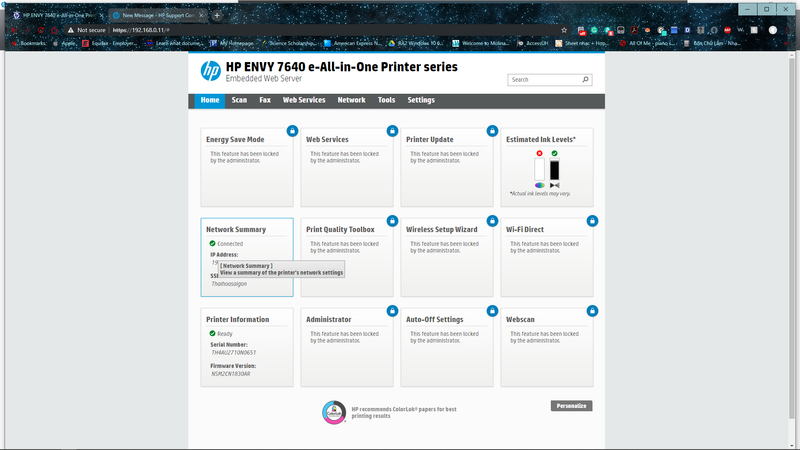Open the My Homepage bookmark
Screen dimensions: 800x450
[x=232, y=43]
